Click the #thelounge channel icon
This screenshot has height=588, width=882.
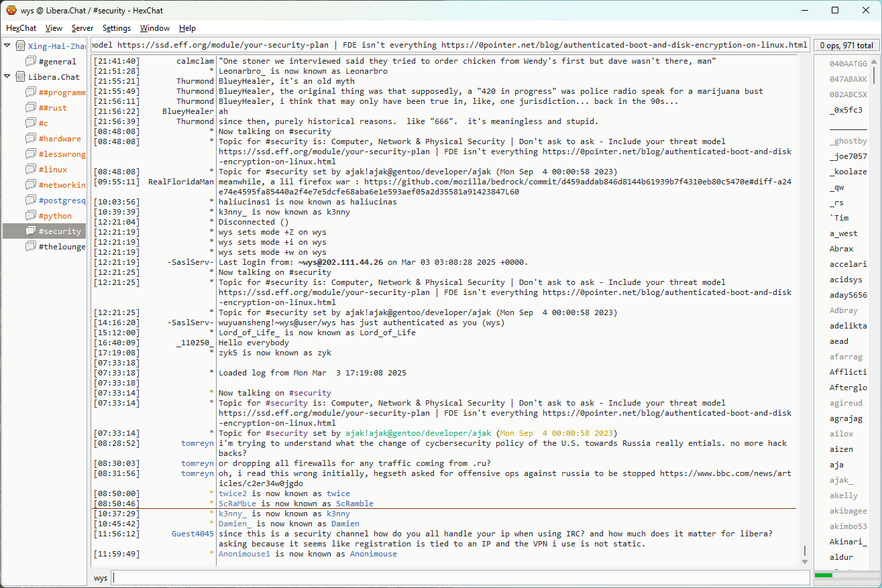[x=31, y=247]
